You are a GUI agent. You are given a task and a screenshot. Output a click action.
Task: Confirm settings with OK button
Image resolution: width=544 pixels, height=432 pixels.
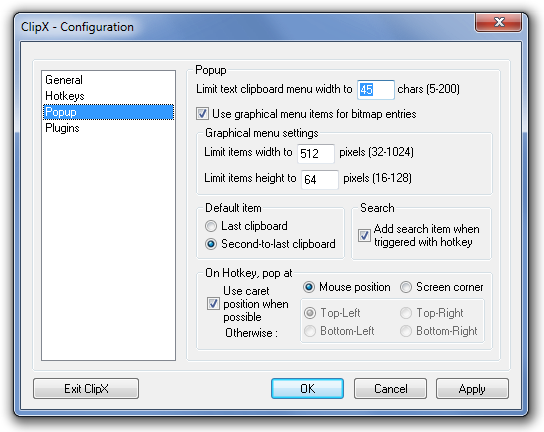(x=307, y=389)
